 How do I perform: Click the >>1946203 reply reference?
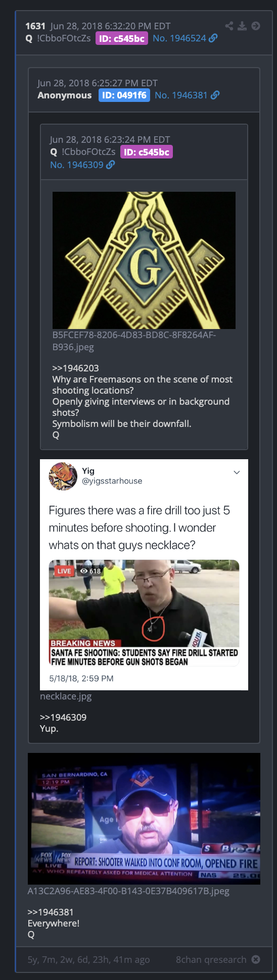tap(76, 368)
